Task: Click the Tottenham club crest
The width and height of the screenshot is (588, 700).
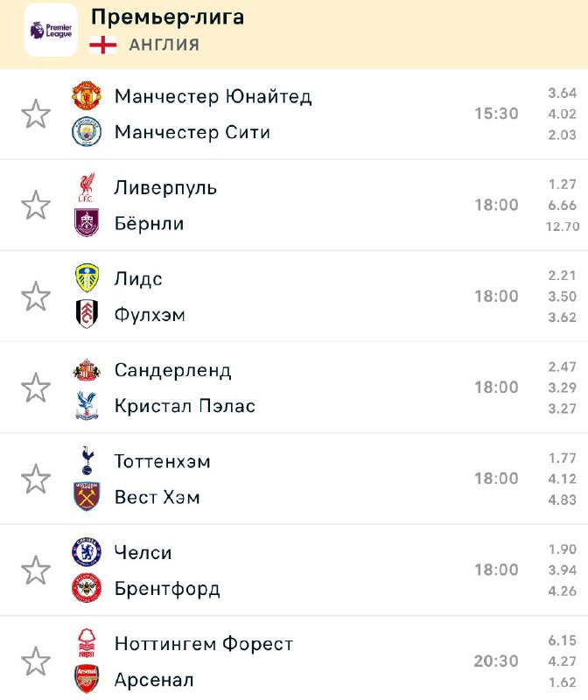Action: (x=87, y=461)
